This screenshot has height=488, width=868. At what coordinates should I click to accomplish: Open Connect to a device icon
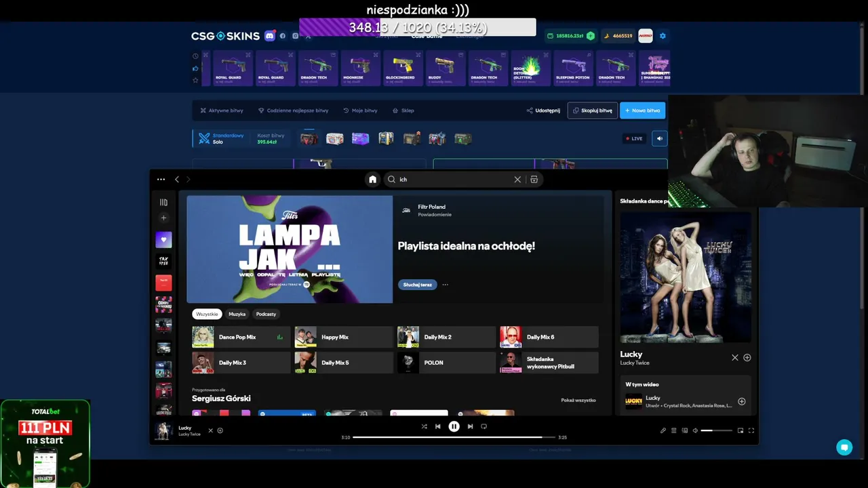[x=685, y=430]
